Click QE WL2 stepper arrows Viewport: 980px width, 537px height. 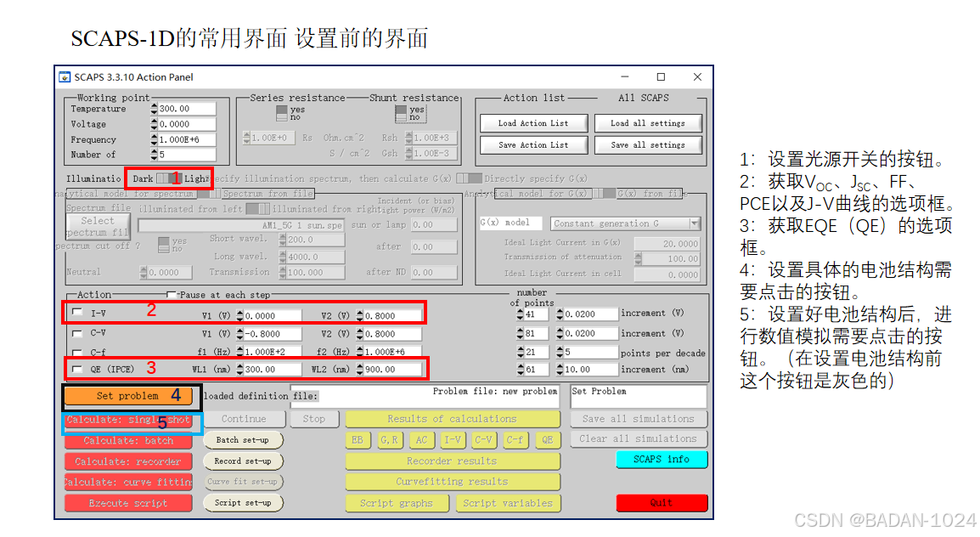(x=359, y=370)
